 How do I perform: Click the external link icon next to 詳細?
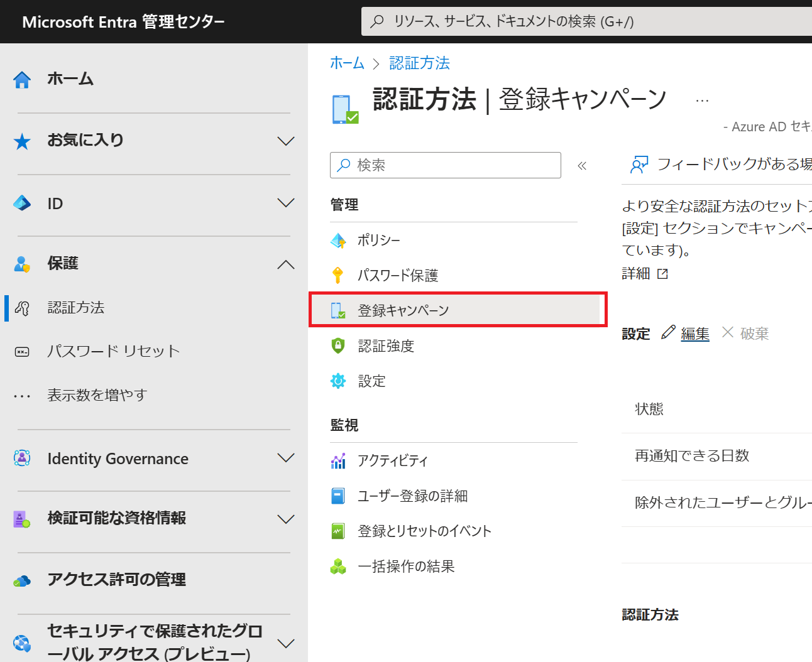click(x=662, y=274)
